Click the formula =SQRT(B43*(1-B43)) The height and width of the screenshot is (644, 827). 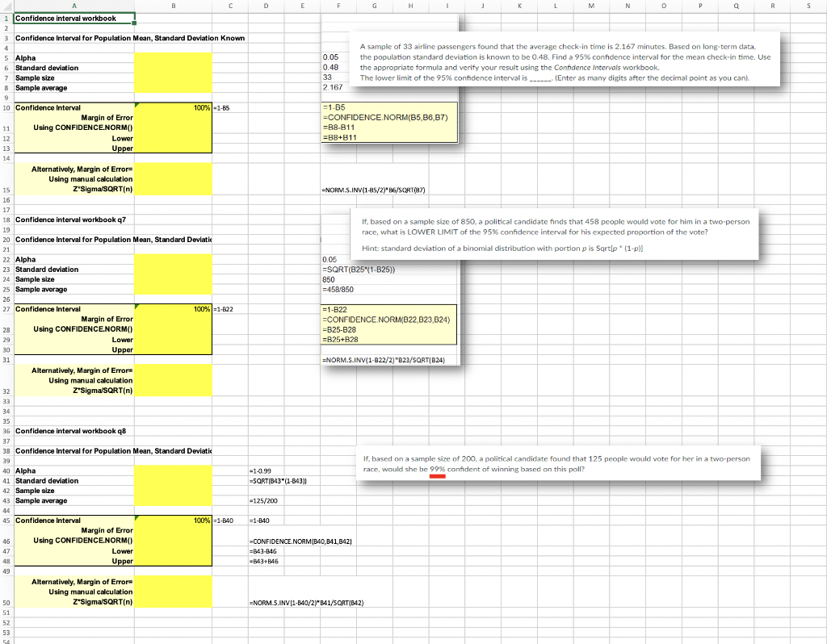click(278, 481)
